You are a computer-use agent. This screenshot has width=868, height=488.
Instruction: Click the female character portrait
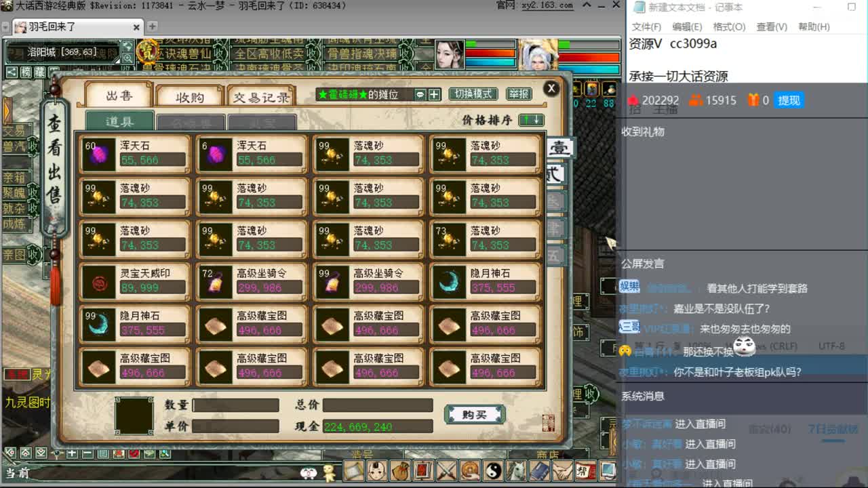449,54
